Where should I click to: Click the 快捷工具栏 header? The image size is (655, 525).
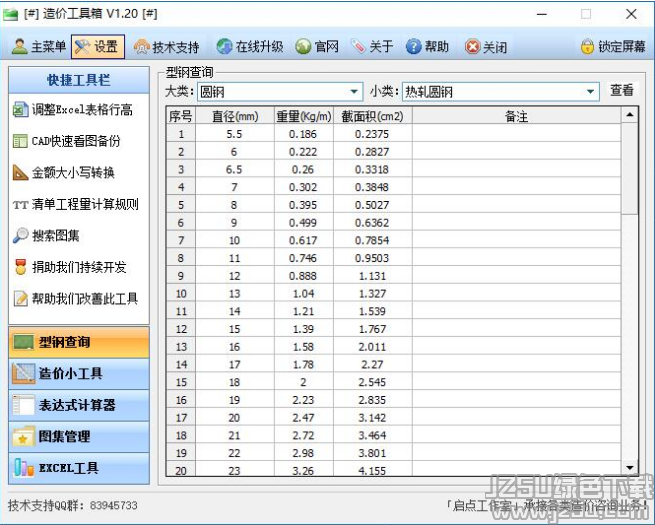point(79,80)
